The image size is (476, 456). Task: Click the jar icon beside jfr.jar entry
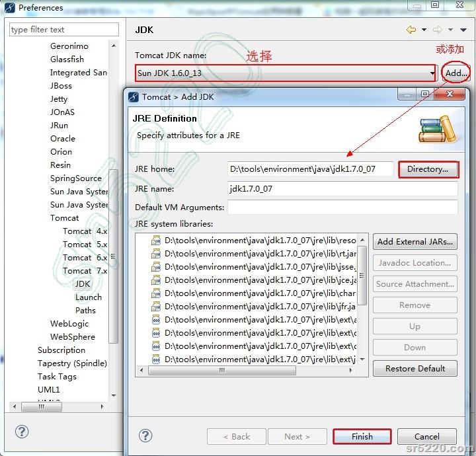click(156, 307)
